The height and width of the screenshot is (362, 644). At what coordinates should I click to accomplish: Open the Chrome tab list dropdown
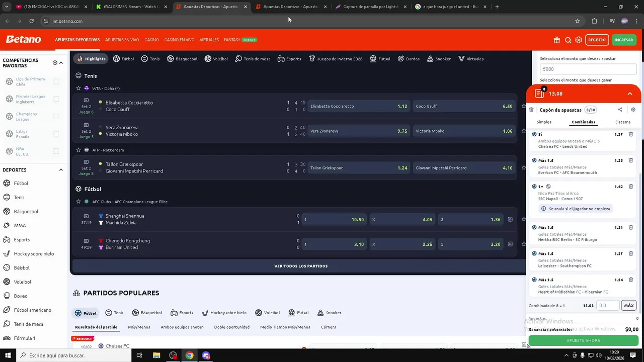pos(7,7)
